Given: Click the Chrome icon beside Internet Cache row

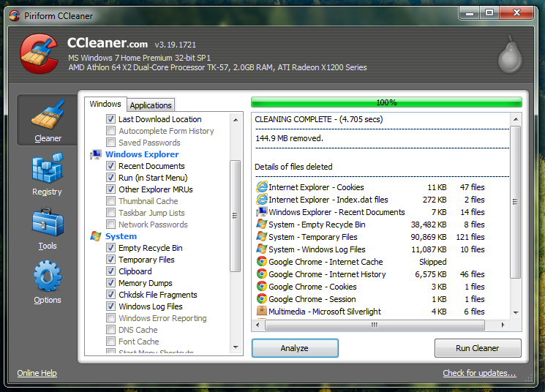Looking at the screenshot, I should (261, 261).
